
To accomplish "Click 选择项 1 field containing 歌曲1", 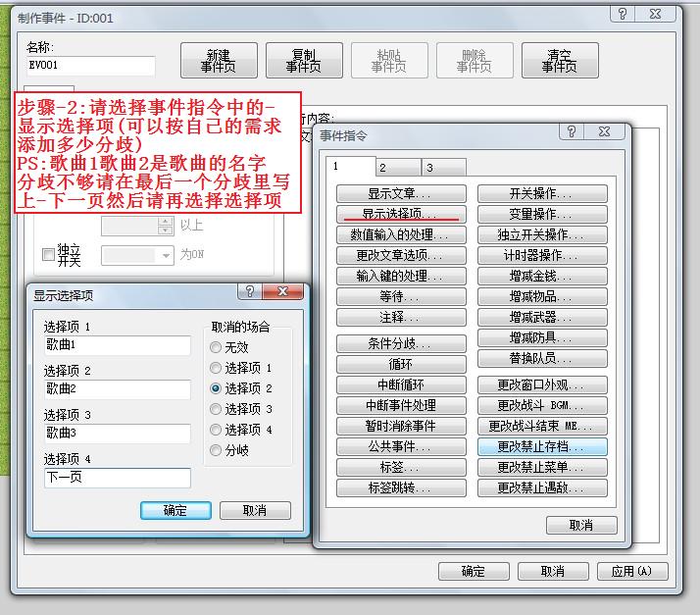I will [x=118, y=345].
